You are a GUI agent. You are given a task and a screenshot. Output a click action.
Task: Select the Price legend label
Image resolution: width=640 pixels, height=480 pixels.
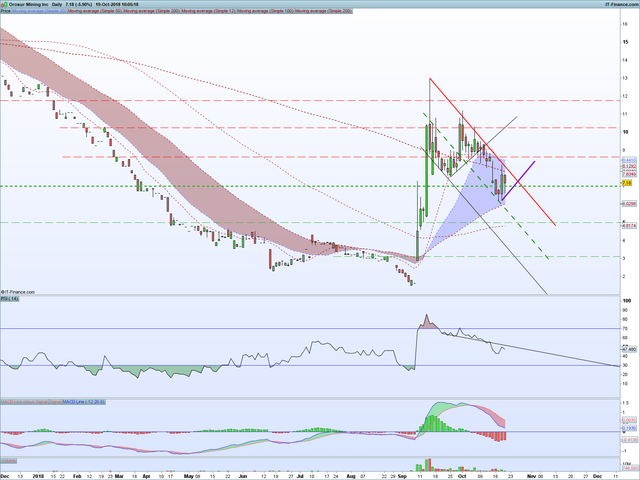pos(6,11)
